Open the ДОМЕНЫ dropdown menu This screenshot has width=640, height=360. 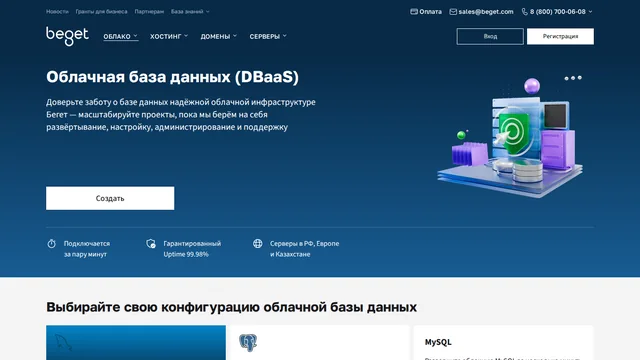pos(219,36)
